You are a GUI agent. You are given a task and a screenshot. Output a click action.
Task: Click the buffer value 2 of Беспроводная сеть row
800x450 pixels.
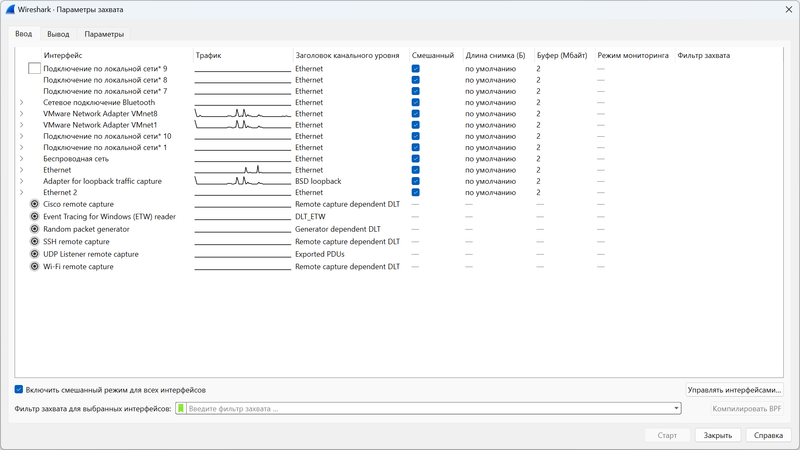(538, 159)
